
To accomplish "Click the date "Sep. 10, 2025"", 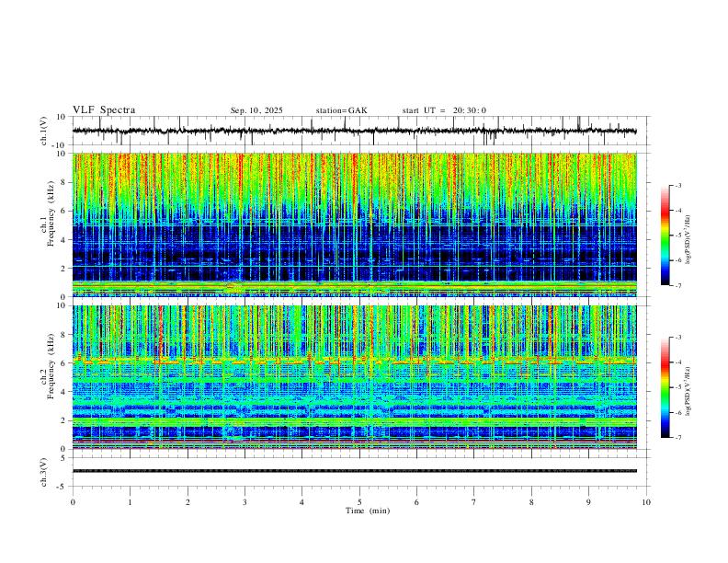I will (256, 110).
